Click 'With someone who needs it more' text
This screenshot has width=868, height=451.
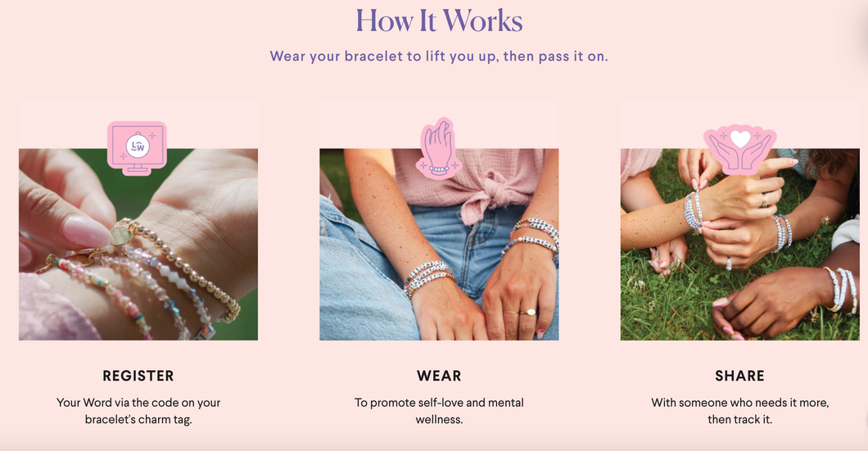(x=740, y=403)
